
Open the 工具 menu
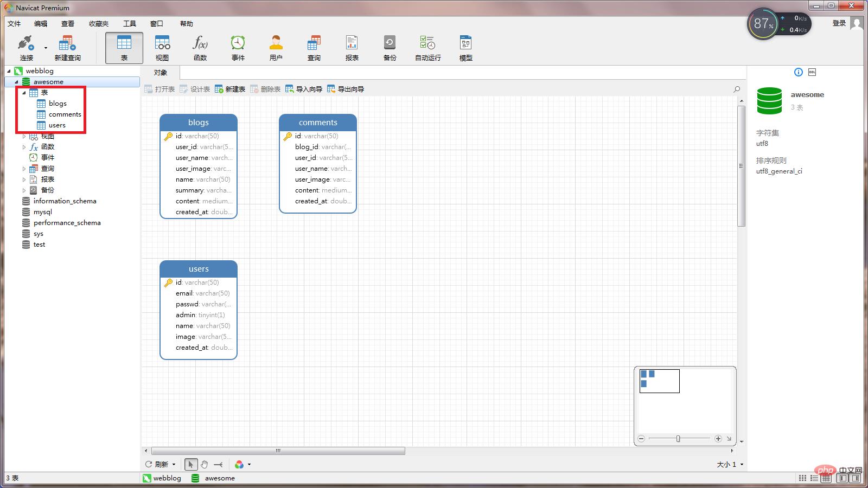click(130, 23)
